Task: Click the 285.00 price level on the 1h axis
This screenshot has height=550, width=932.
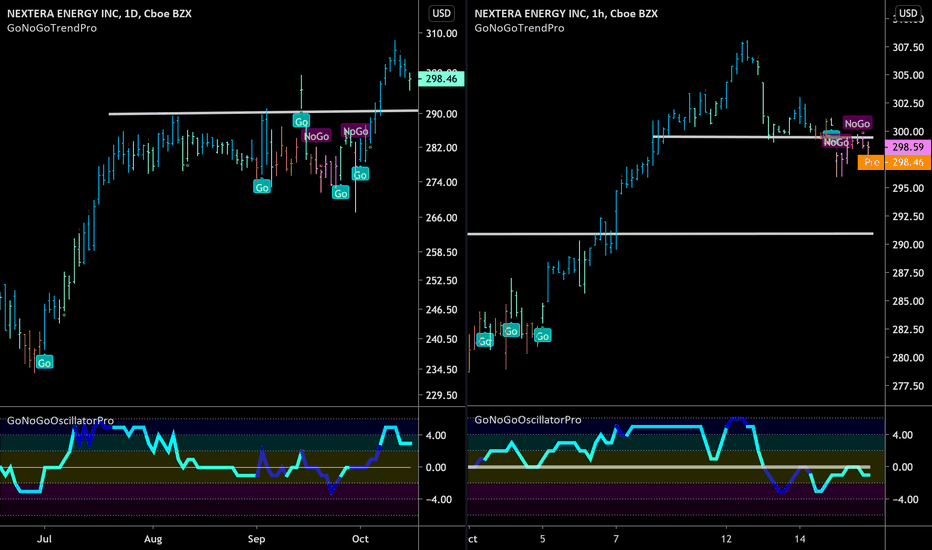Action: [x=908, y=301]
